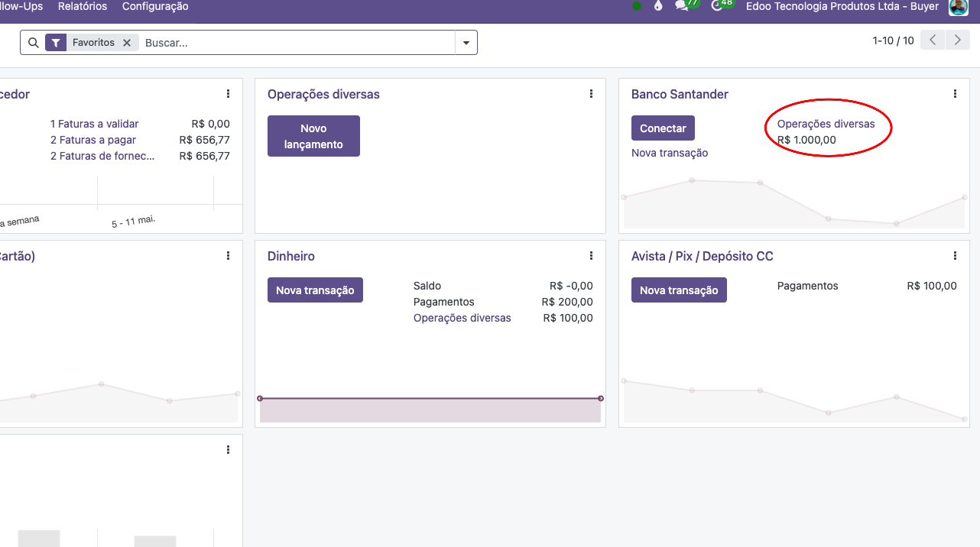The image size is (980, 547).
Task: Click the green status dot icon
Action: pyautogui.click(x=637, y=6)
